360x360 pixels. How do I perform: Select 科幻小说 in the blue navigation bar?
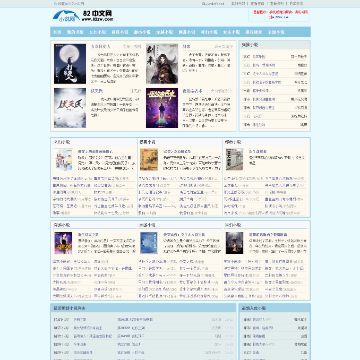click(x=209, y=32)
